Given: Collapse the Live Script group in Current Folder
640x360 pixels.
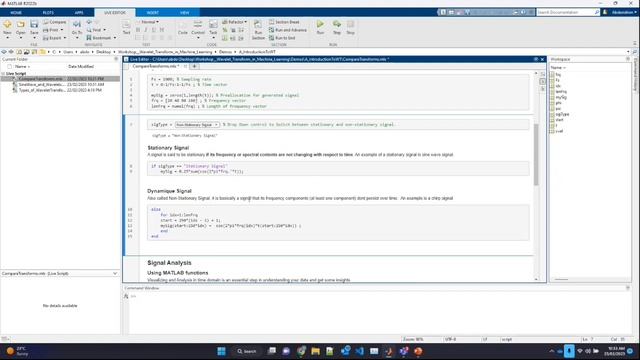Looking at the screenshot, I should point(4,73).
